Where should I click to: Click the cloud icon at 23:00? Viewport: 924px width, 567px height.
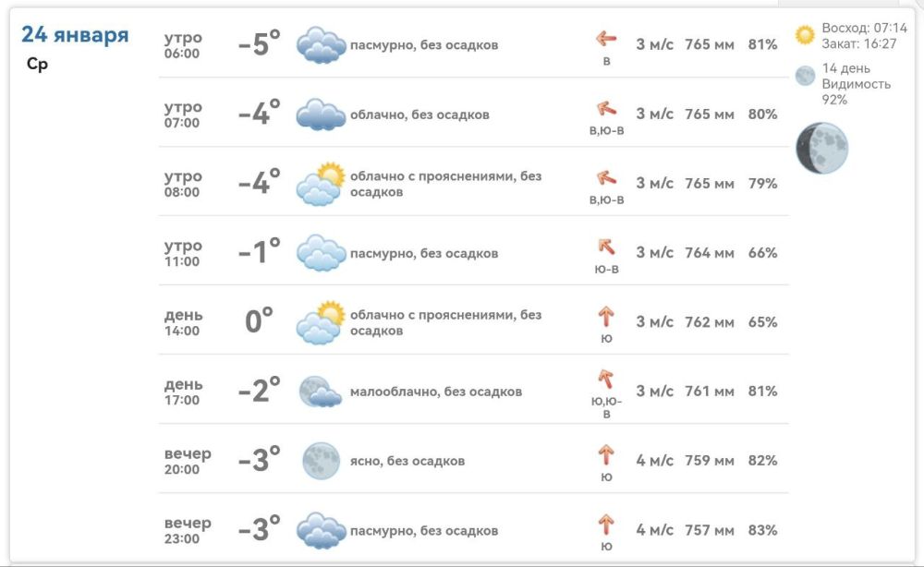(x=321, y=530)
